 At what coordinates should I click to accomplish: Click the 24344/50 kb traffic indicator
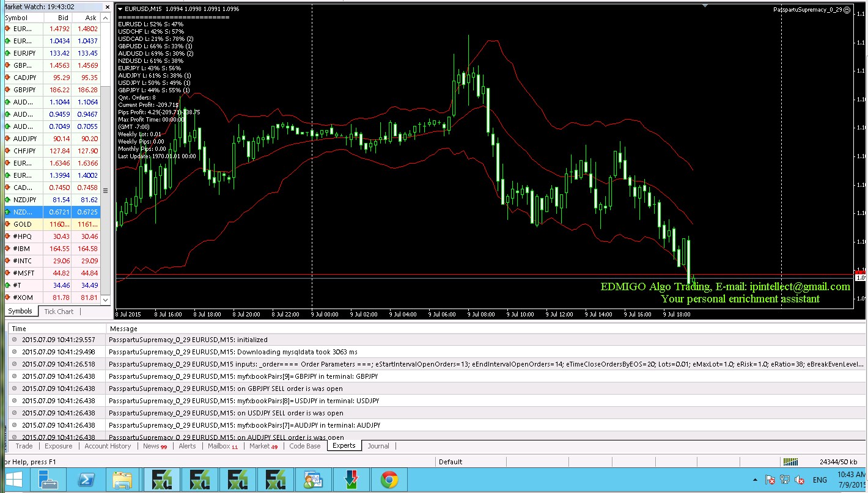(838, 462)
